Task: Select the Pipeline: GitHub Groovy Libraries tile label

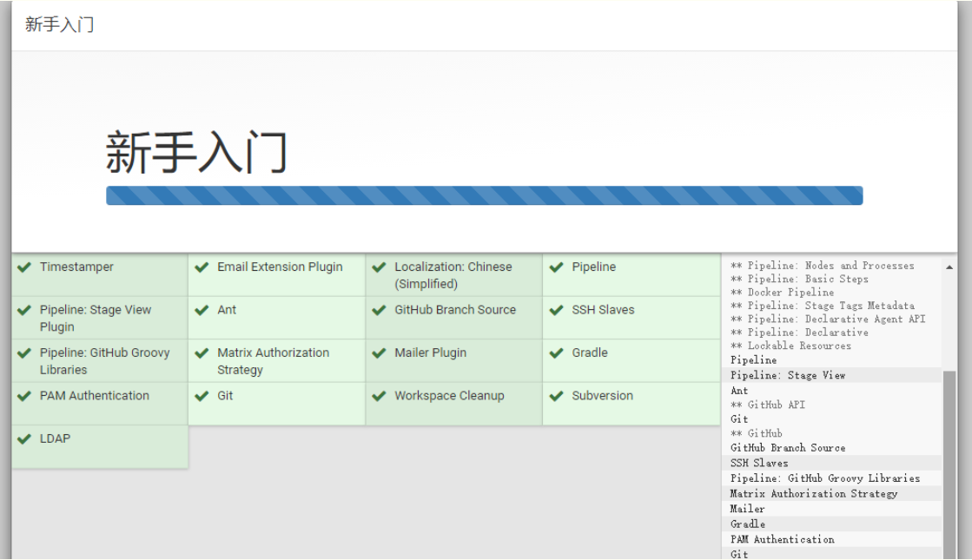Action: [105, 361]
